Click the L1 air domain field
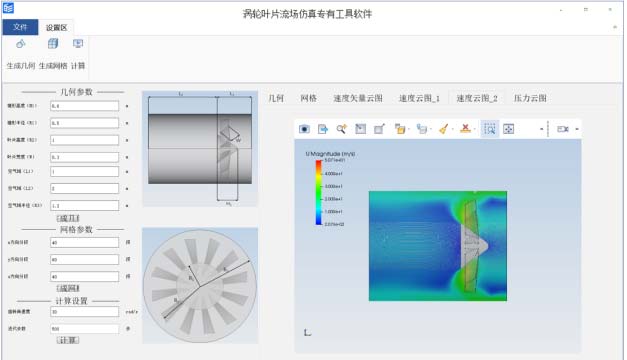627x360 pixels. pyautogui.click(x=84, y=172)
